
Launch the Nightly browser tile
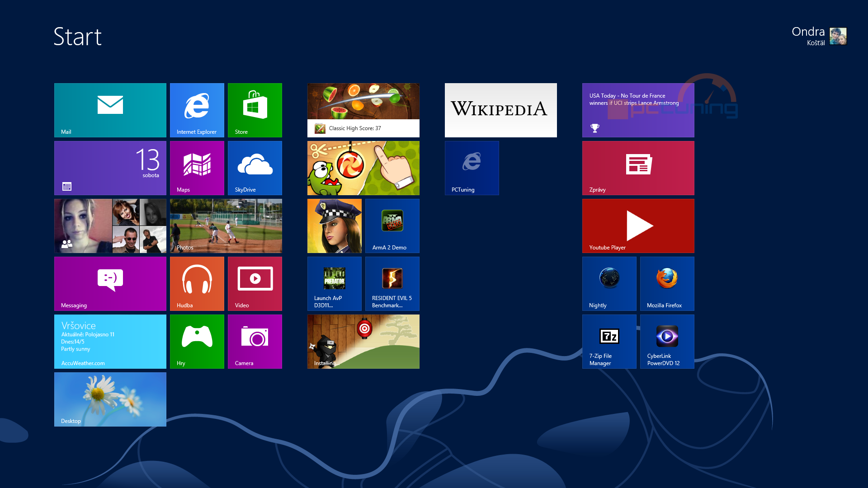click(x=609, y=284)
